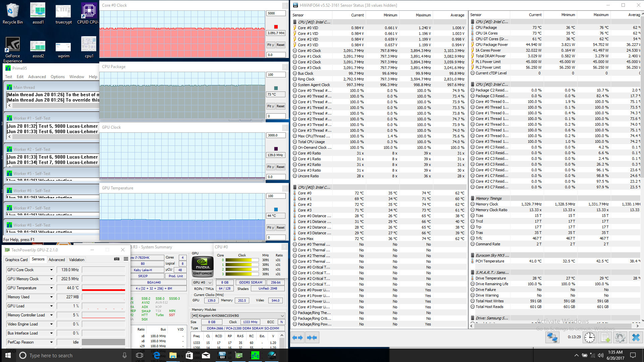Open File Explorer from taskbar
The image size is (644, 362).
[x=173, y=355]
